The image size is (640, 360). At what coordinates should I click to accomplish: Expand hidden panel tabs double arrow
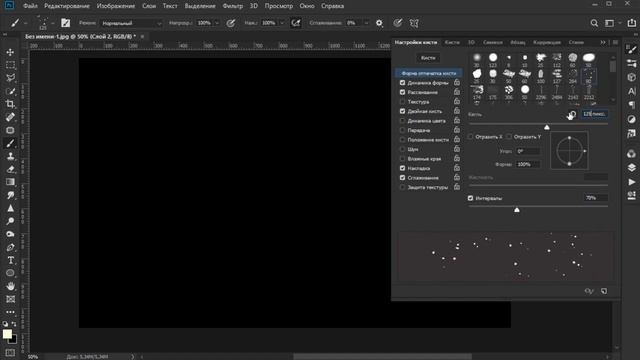tap(602, 42)
